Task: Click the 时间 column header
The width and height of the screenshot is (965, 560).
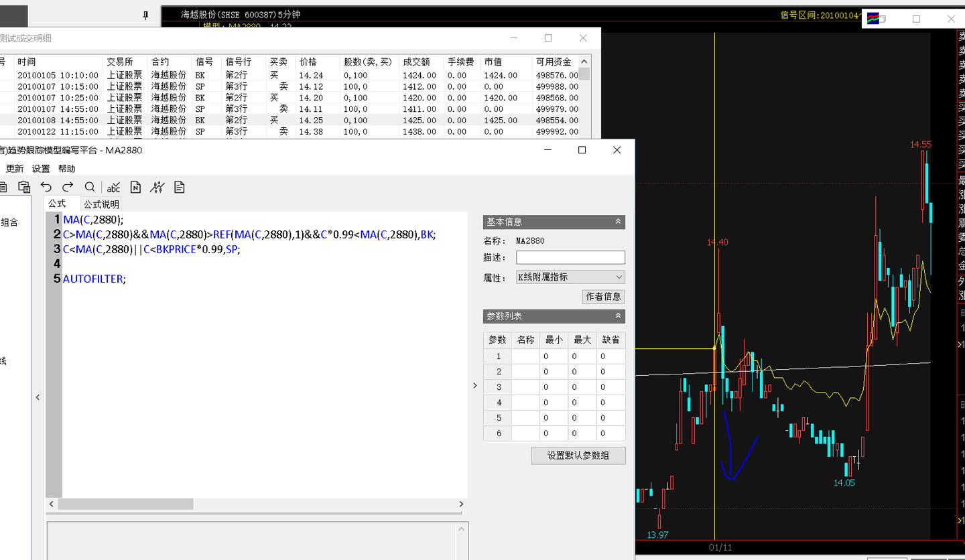Action: 58,62
